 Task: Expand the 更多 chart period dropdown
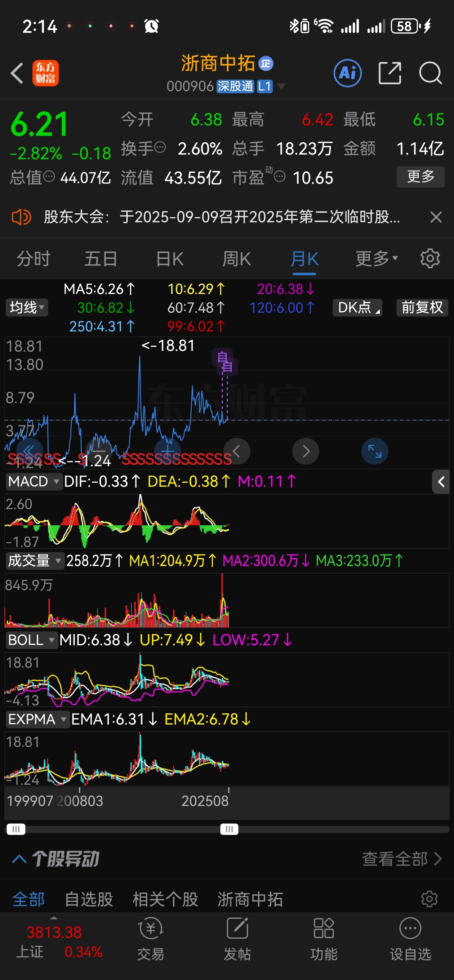pyautogui.click(x=377, y=259)
